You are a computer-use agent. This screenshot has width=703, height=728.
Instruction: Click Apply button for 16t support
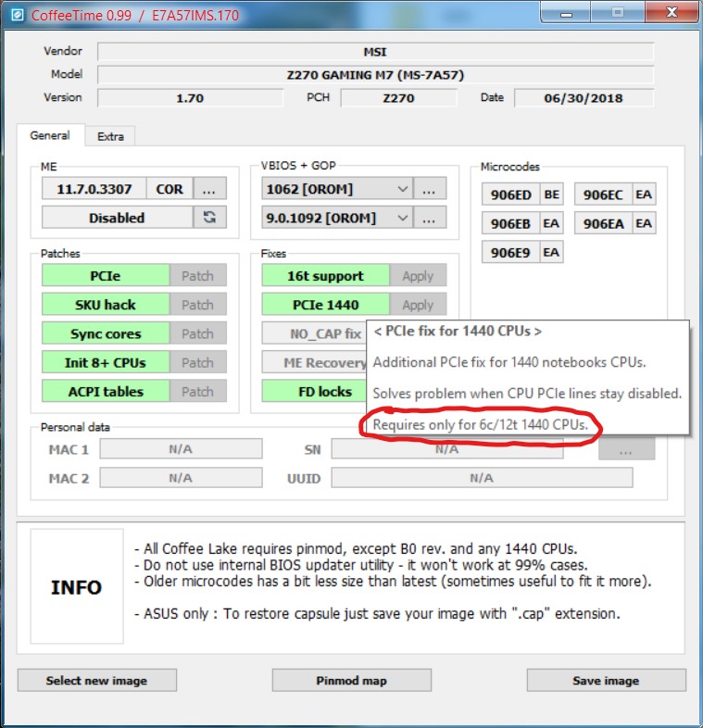(418, 276)
